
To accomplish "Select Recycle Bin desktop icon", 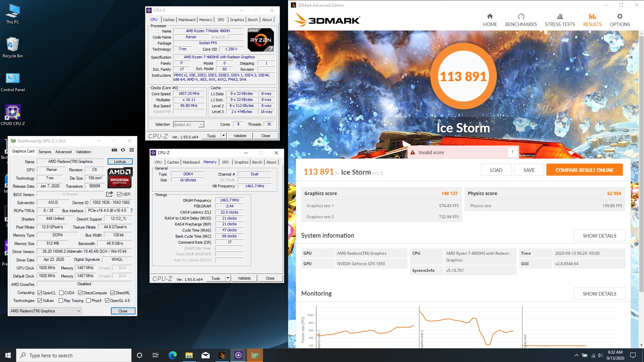I will pos(13,47).
